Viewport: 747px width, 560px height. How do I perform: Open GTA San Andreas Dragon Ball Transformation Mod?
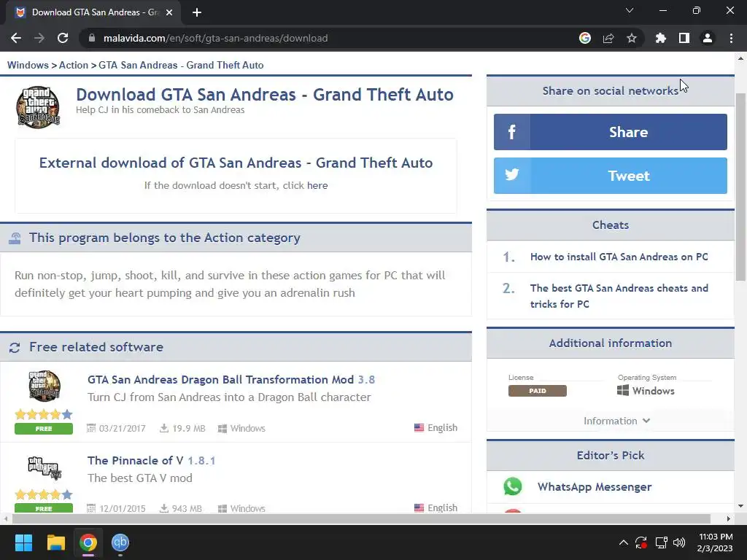[x=231, y=379]
